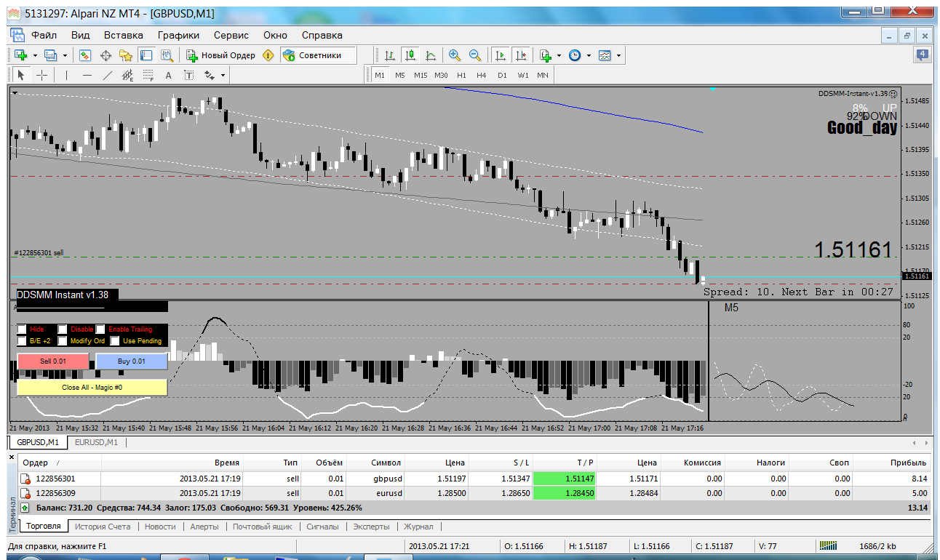940x560 pixels.
Task: Enable the Enable Trailing checkbox
Action: [x=100, y=329]
